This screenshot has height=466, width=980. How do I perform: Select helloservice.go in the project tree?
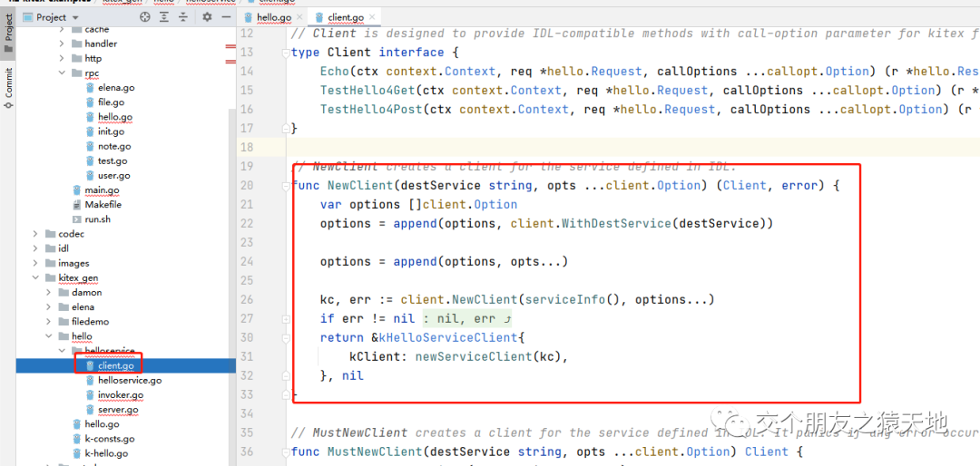point(130,380)
